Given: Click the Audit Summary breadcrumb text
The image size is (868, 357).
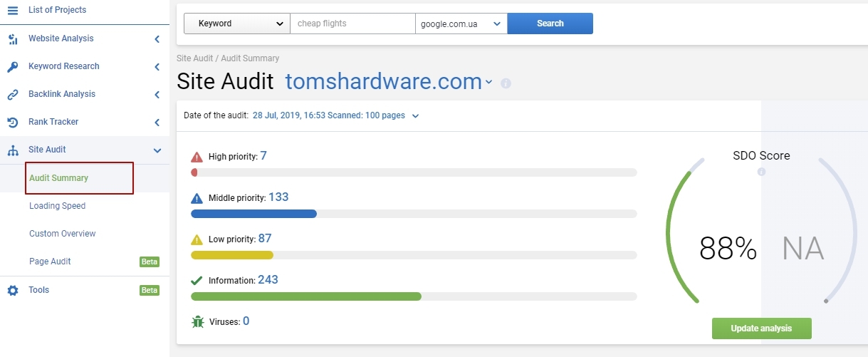Looking at the screenshot, I should tap(250, 58).
